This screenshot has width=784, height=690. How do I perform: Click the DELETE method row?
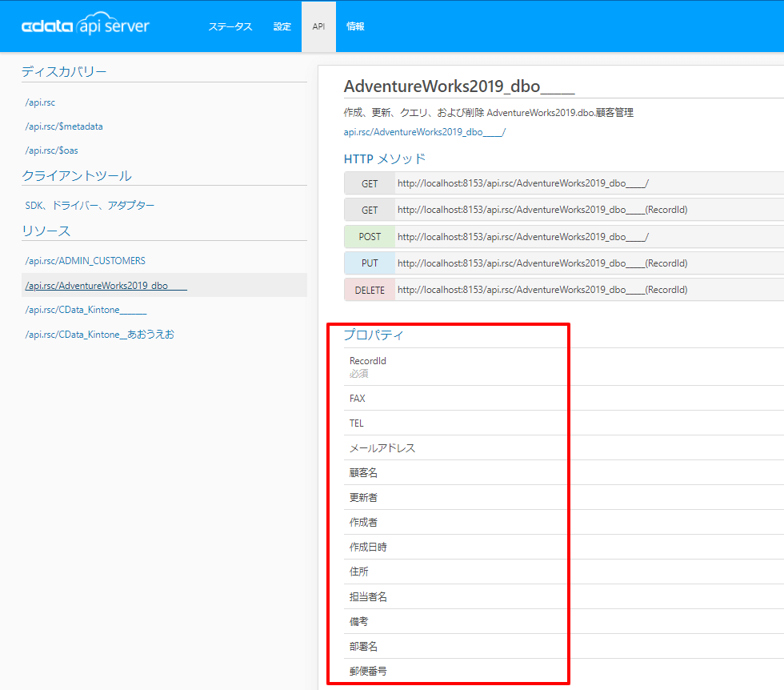(563, 290)
